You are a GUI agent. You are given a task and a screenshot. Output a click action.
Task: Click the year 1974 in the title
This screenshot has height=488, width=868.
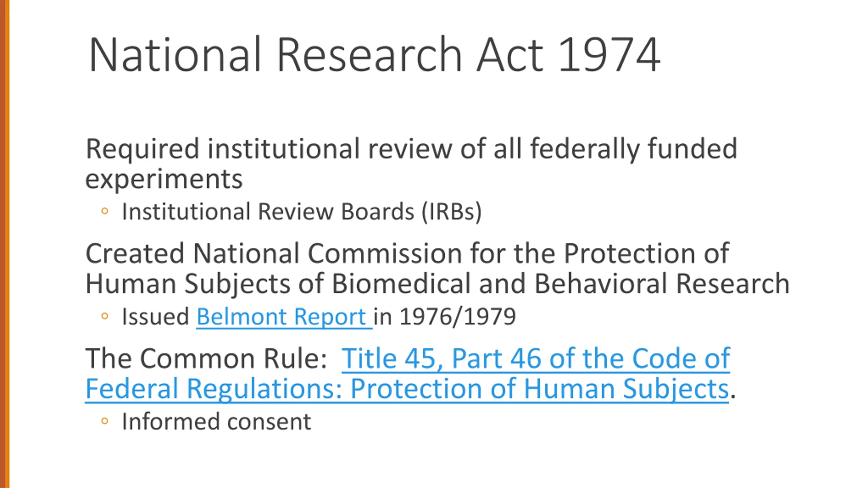(x=609, y=55)
